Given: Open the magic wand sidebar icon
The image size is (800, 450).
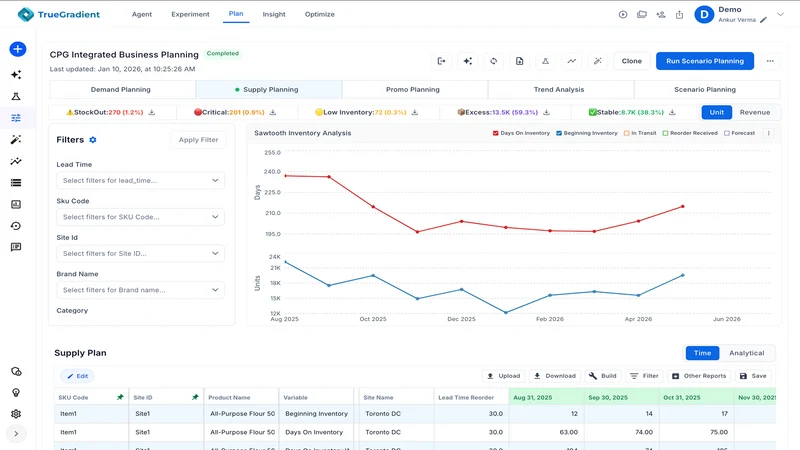Looking at the screenshot, I should [x=16, y=139].
